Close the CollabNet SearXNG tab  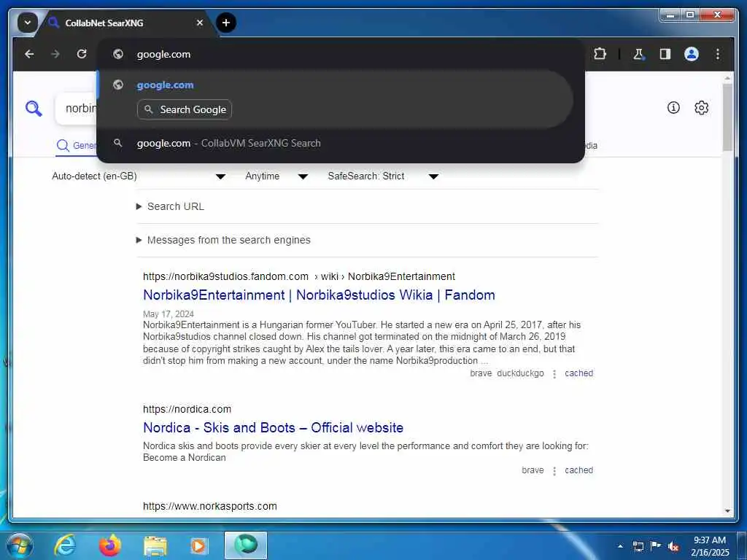click(x=200, y=23)
